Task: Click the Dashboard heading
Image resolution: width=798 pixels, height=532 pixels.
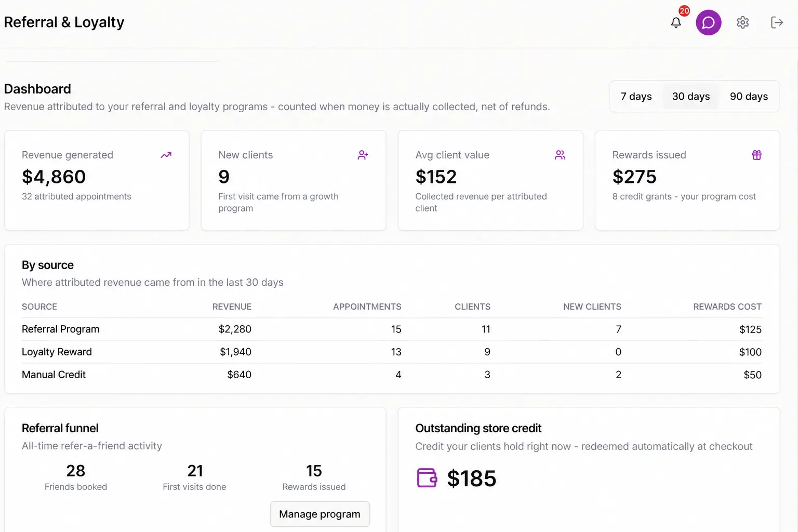Action: click(x=37, y=89)
